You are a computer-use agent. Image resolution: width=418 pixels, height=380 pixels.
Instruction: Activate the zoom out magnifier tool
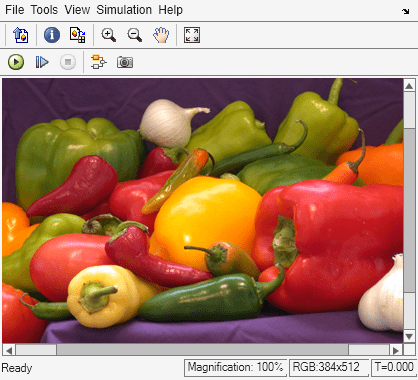[135, 35]
